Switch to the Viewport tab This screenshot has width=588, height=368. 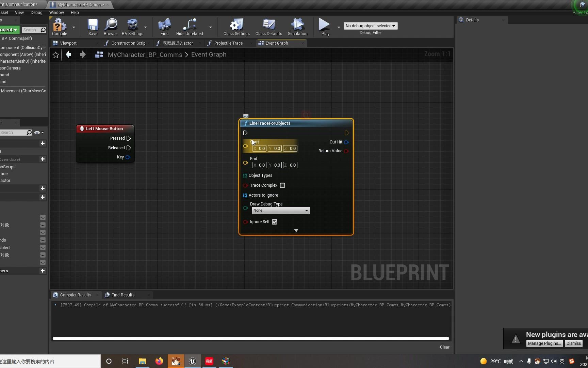coord(68,43)
